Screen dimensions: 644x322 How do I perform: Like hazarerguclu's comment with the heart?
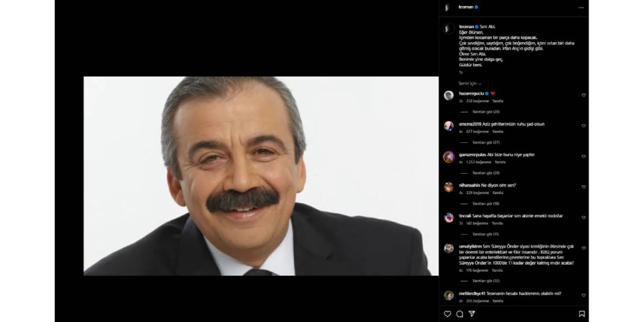tap(583, 95)
